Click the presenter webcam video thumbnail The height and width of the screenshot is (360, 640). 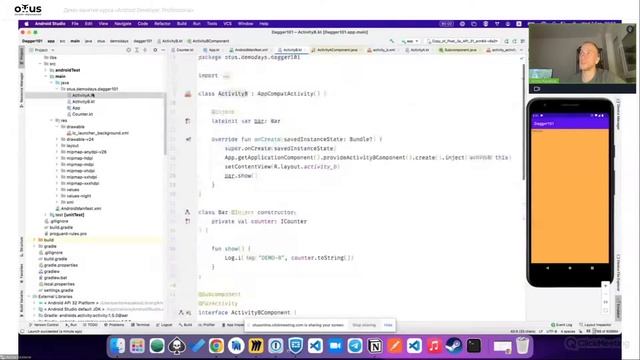[x=582, y=58]
